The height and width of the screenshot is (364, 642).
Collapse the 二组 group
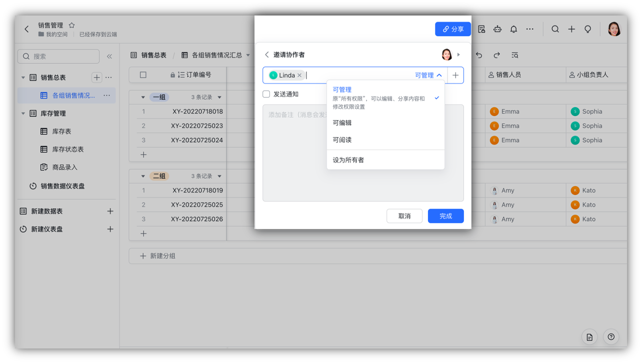pyautogui.click(x=143, y=176)
